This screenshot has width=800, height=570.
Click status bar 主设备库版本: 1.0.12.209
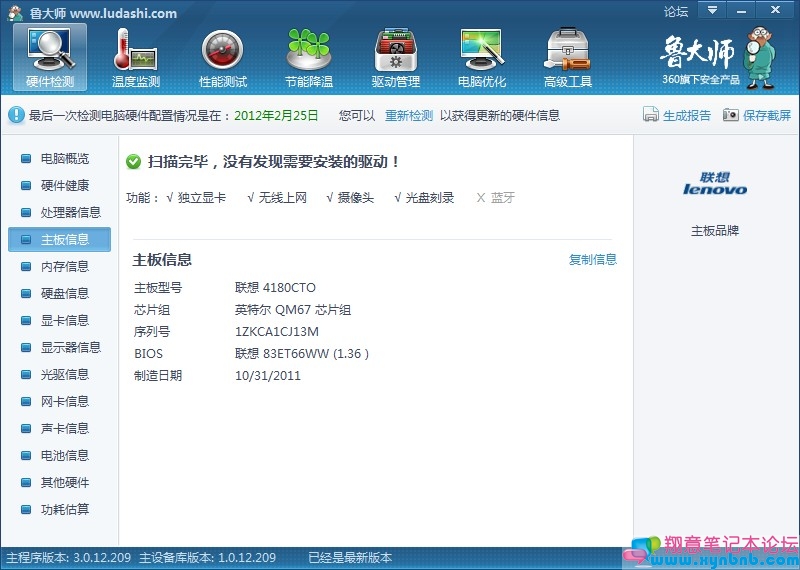point(208,557)
